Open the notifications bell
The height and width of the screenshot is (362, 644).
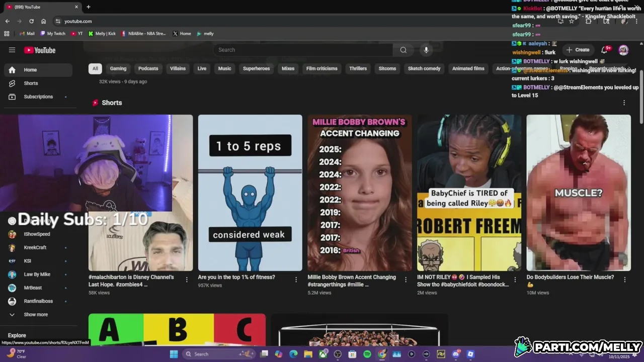pyautogui.click(x=604, y=50)
